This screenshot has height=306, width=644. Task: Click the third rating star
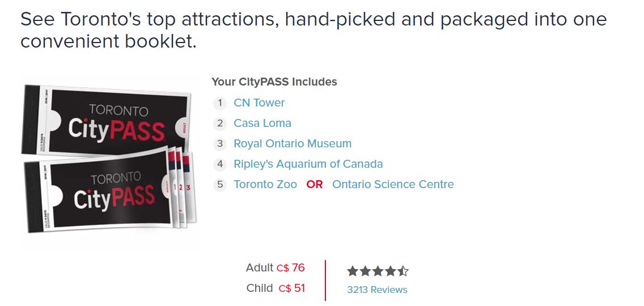[378, 271]
